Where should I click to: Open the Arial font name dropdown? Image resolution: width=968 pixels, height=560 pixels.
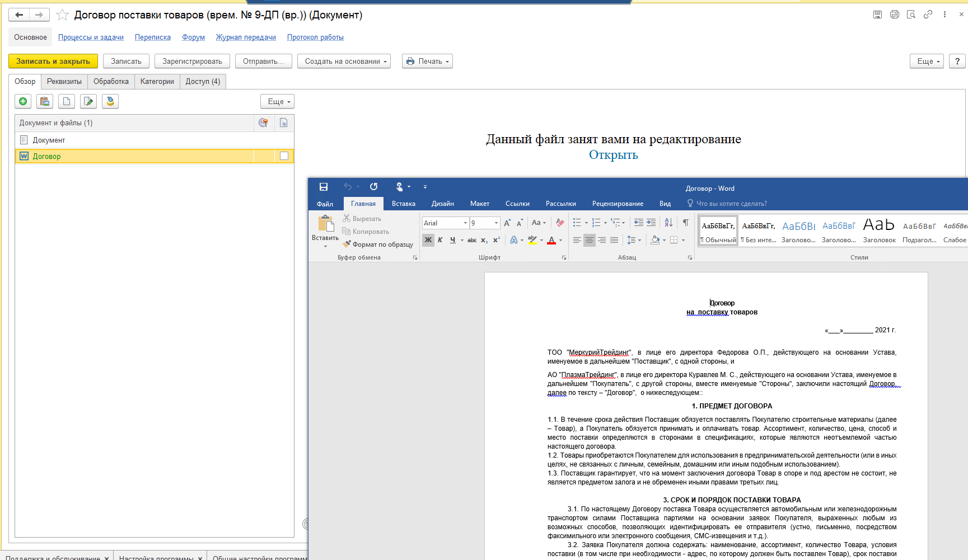(x=465, y=223)
